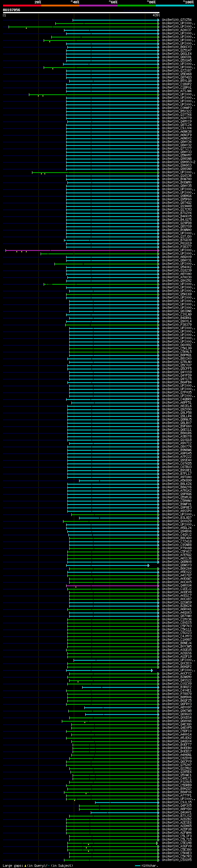Viewport: 197px width, 868px height.
Task: Click the purple ~60% identity legend segment
Action: point(98,6)
